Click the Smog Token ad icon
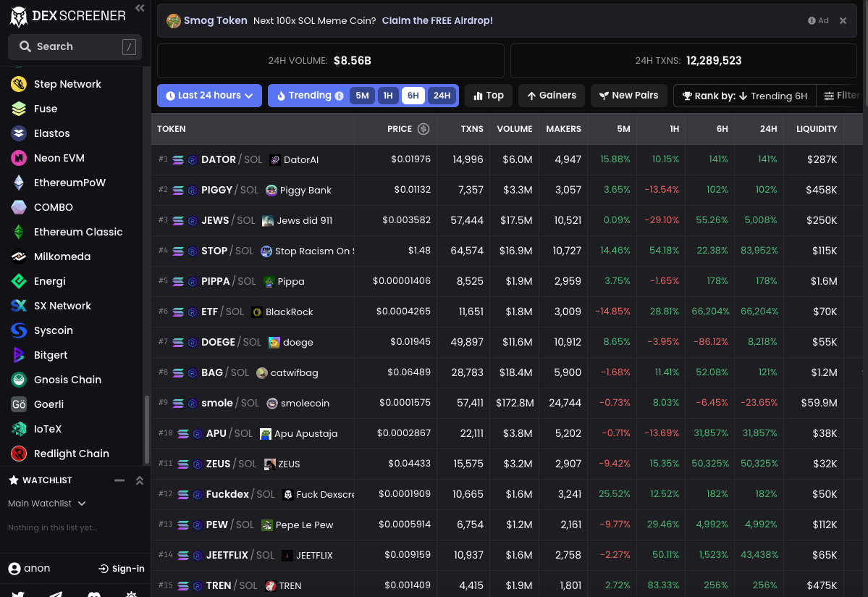 [x=174, y=21]
